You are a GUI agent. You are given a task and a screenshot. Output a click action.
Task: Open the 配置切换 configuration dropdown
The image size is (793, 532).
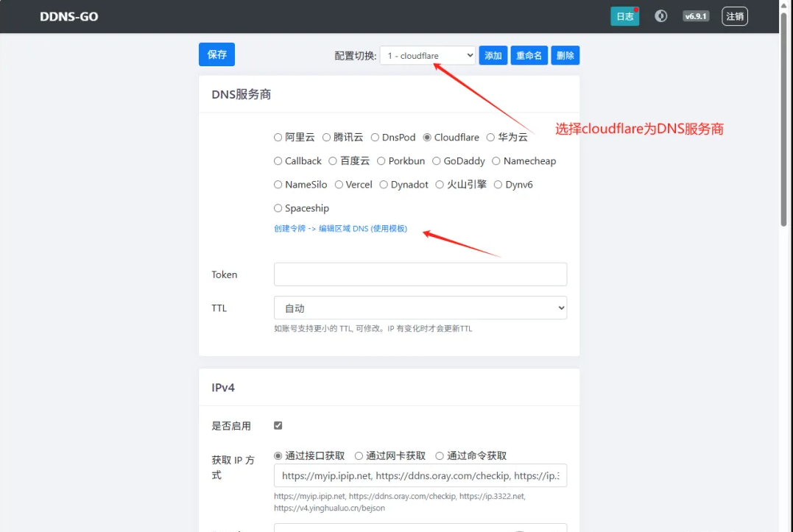coord(428,56)
